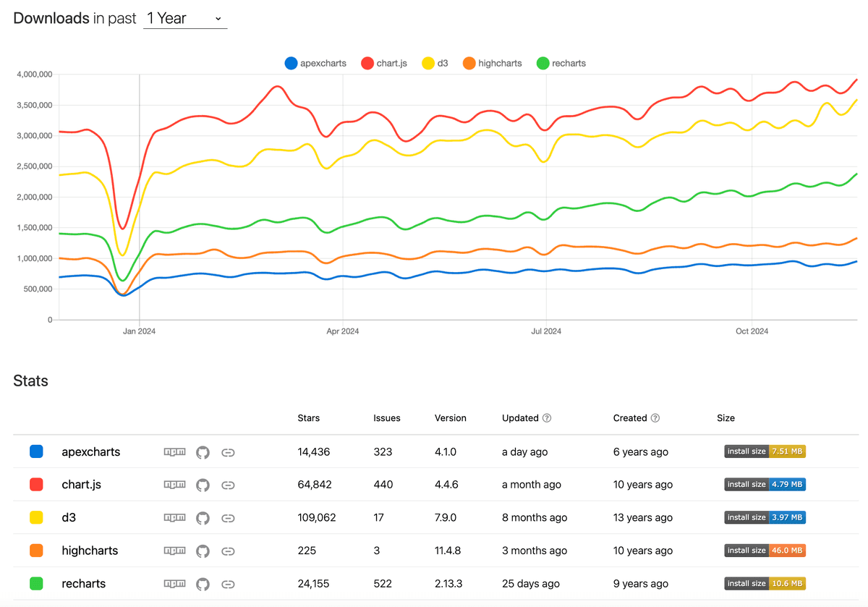
Task: Click the install size badge for highcharts
Action: click(765, 551)
